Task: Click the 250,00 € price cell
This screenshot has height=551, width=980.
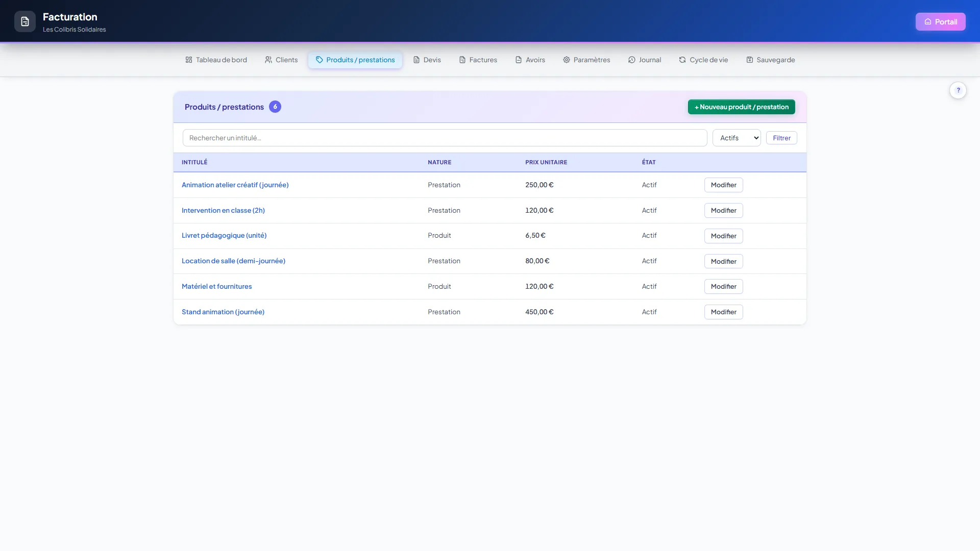Action: (539, 185)
